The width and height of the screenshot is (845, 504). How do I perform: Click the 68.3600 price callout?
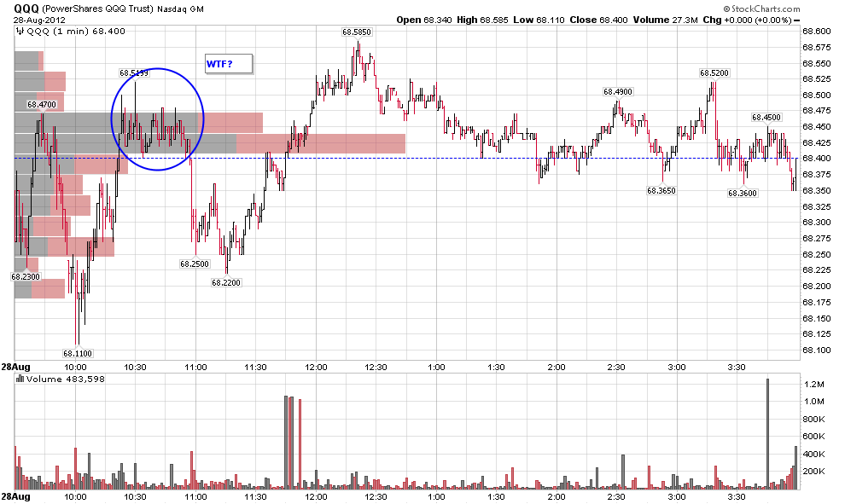coord(743,194)
